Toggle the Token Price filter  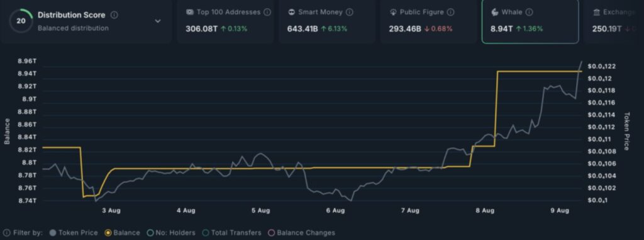(74, 232)
